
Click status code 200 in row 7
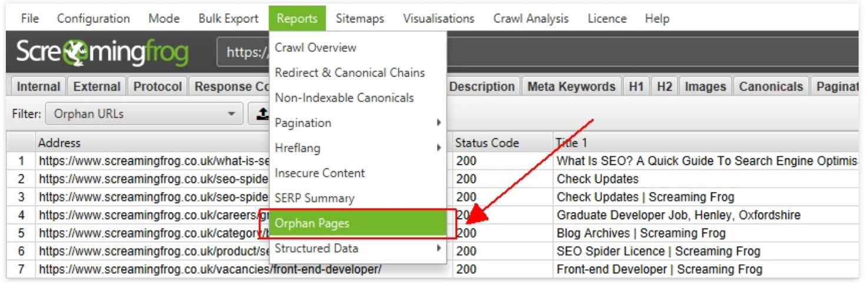pyautogui.click(x=466, y=270)
